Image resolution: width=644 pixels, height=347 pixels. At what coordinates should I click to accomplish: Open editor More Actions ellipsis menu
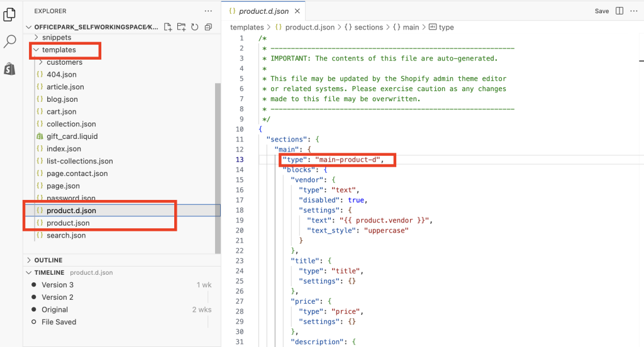[x=634, y=11]
